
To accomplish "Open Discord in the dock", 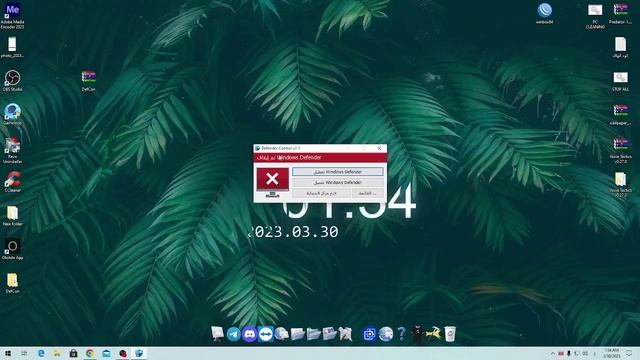I will [249, 334].
